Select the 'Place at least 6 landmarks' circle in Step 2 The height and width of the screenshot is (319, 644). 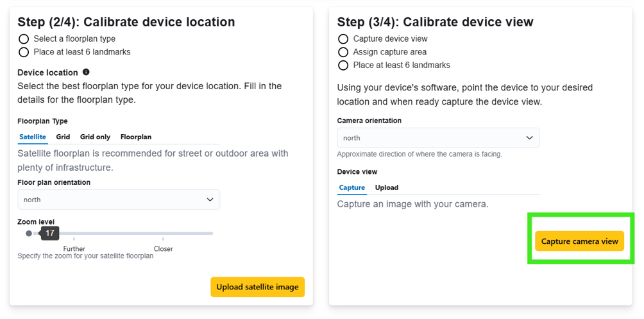(24, 52)
